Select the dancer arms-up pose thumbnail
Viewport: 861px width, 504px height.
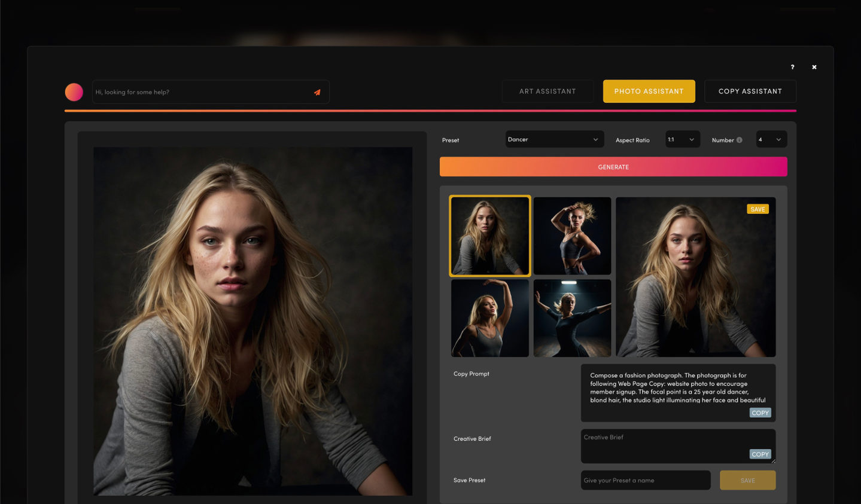pyautogui.click(x=572, y=236)
